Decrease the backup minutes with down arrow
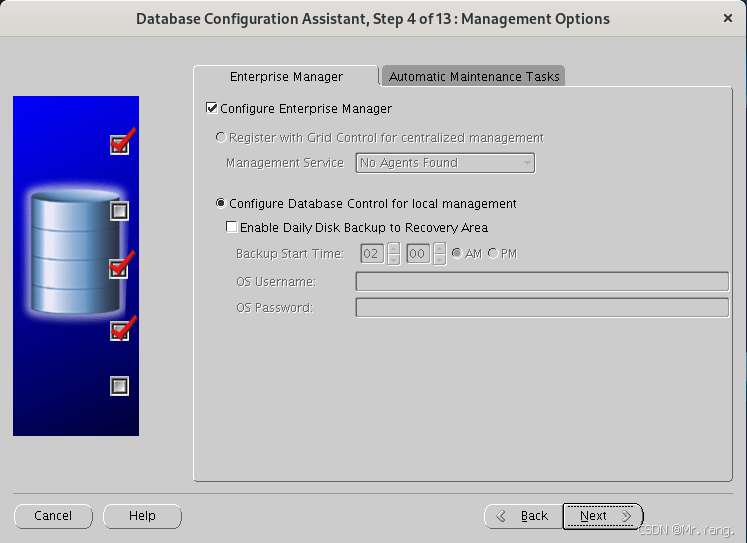The image size is (747, 543). point(440,259)
